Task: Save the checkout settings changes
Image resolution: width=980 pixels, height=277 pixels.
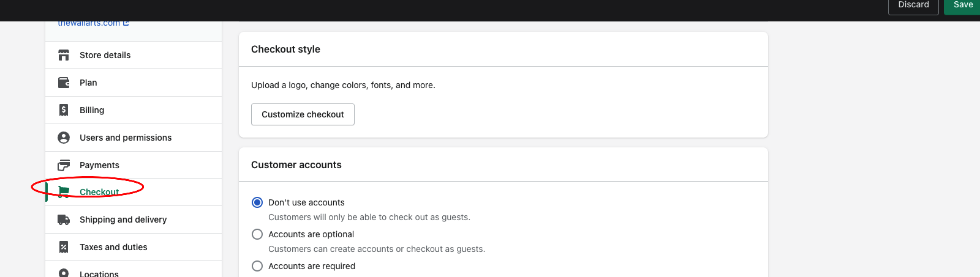Action: 963,6
